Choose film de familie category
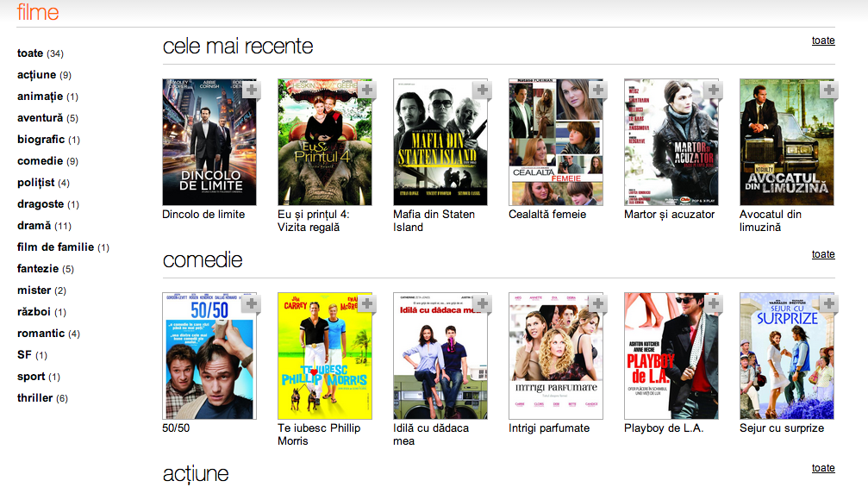 tap(63, 247)
